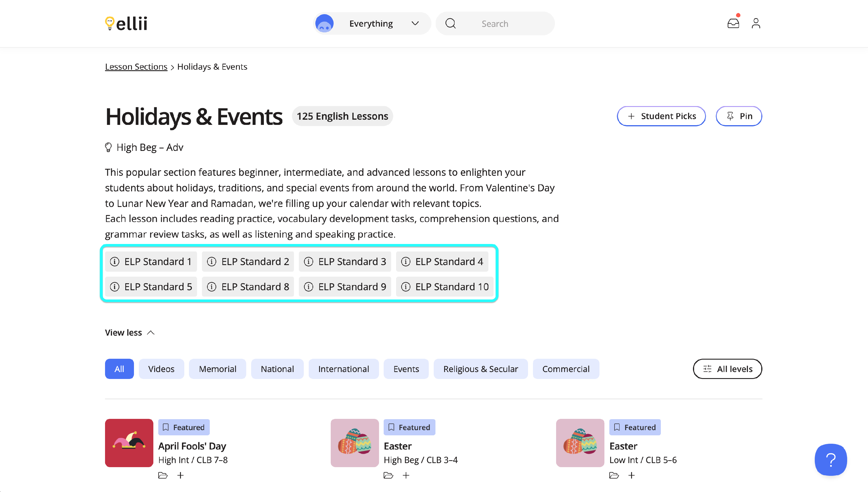Image resolution: width=868 pixels, height=492 pixels.
Task: Click plus icon under High Beg Easter
Action: 406,476
